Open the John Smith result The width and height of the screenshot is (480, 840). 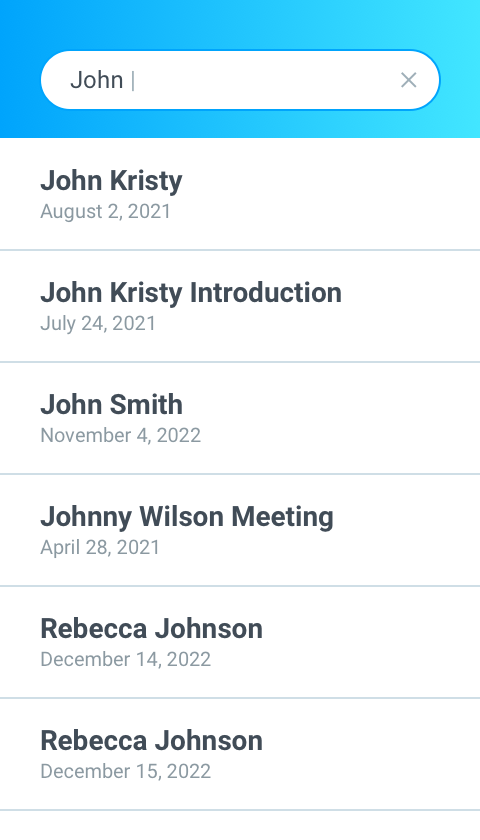click(240, 418)
